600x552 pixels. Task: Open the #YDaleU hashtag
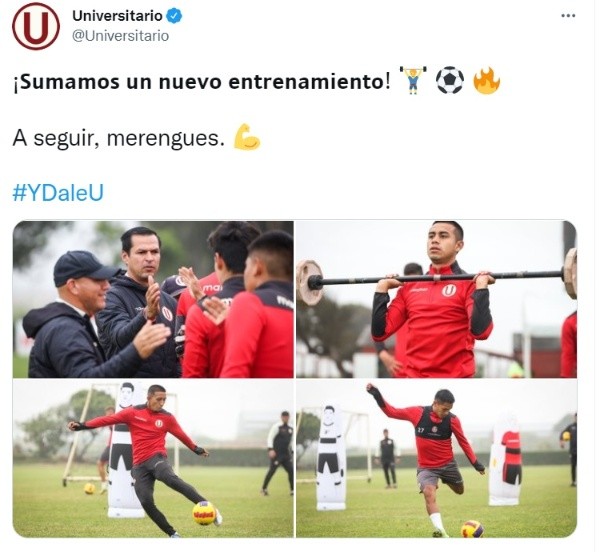tap(58, 193)
